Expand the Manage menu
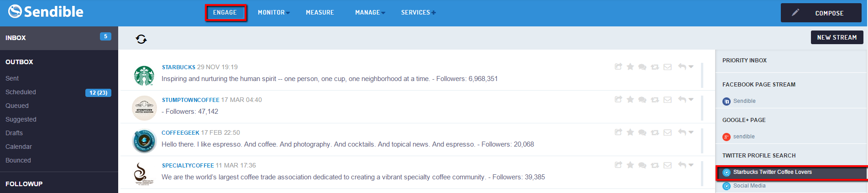The height and width of the screenshot is (193, 868). (370, 13)
